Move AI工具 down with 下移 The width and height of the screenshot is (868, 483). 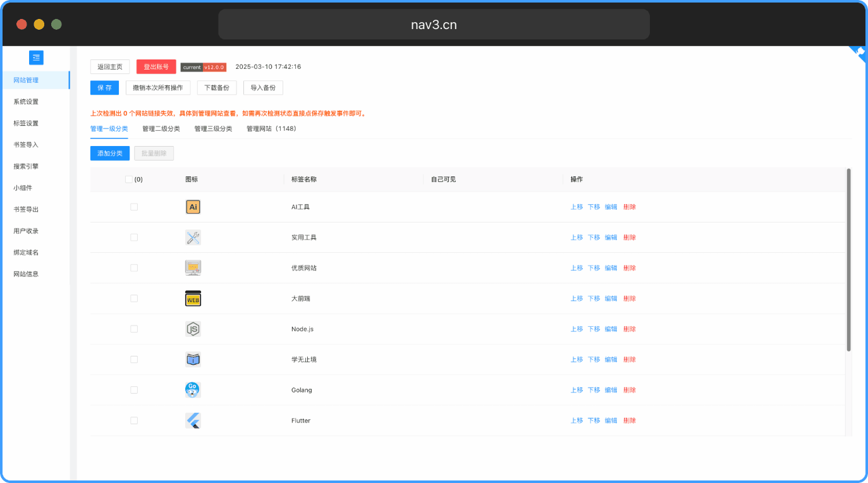(594, 207)
